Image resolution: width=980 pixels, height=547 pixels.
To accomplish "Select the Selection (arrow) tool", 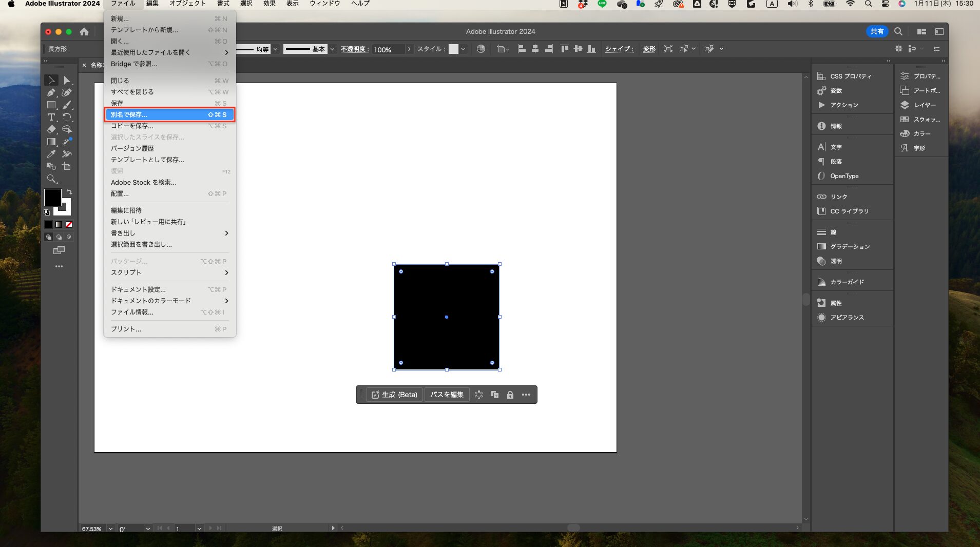I will 51,80.
